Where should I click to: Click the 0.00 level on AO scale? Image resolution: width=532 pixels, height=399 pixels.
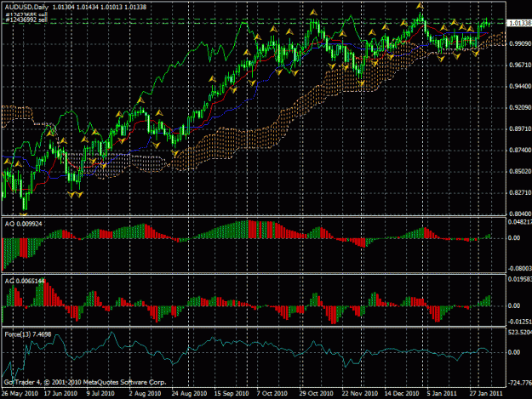point(514,238)
